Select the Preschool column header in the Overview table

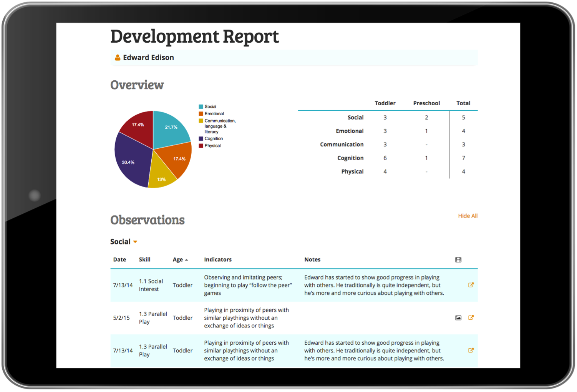[426, 103]
